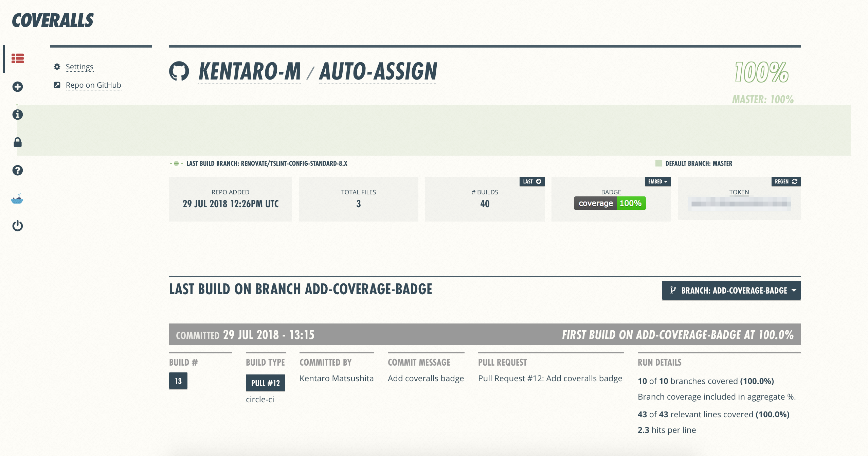Click the external link icon beside Repo on GitHub

tap(57, 85)
